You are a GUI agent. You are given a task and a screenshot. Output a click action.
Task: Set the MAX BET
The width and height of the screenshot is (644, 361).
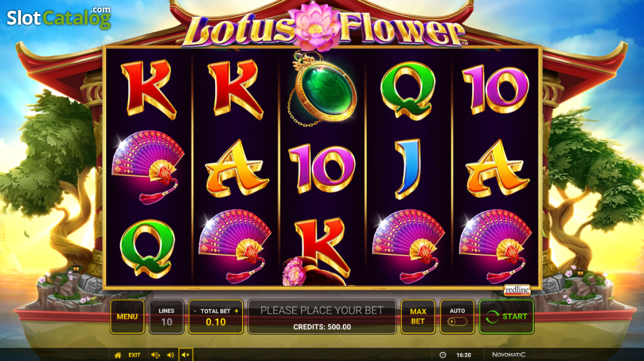tap(418, 316)
